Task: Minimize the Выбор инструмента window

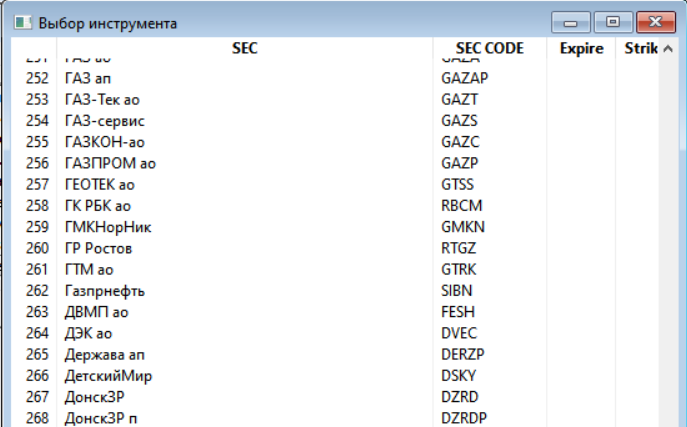Action: [570, 22]
